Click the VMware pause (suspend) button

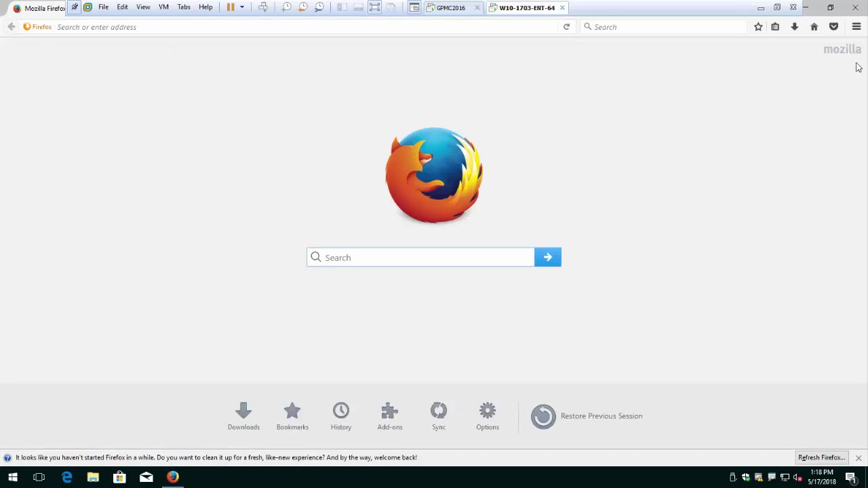pos(231,7)
